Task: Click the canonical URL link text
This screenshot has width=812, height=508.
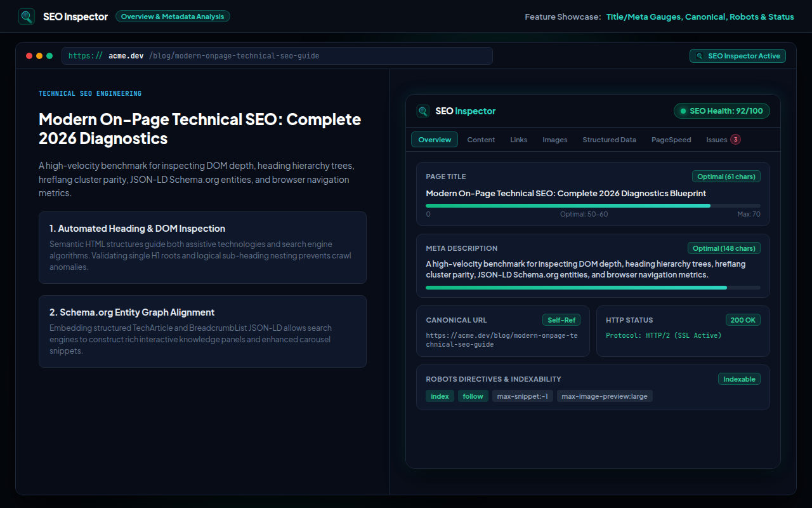Action: (x=502, y=340)
